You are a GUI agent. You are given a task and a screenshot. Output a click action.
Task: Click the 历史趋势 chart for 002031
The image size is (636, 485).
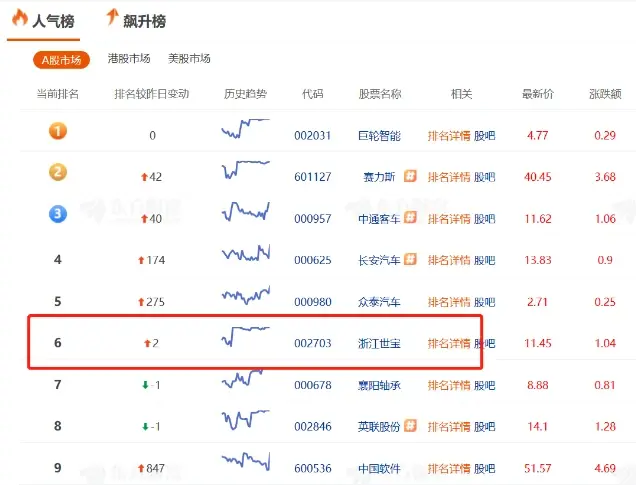point(245,129)
